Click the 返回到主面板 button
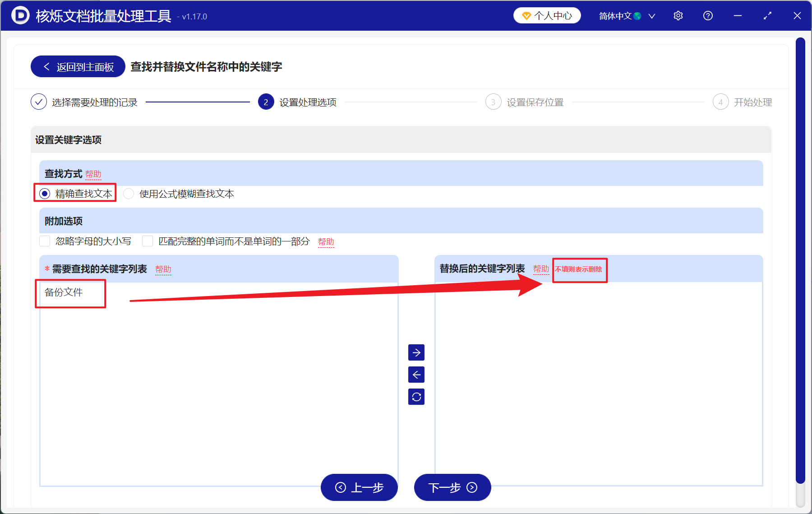The image size is (812, 514). 77,66
